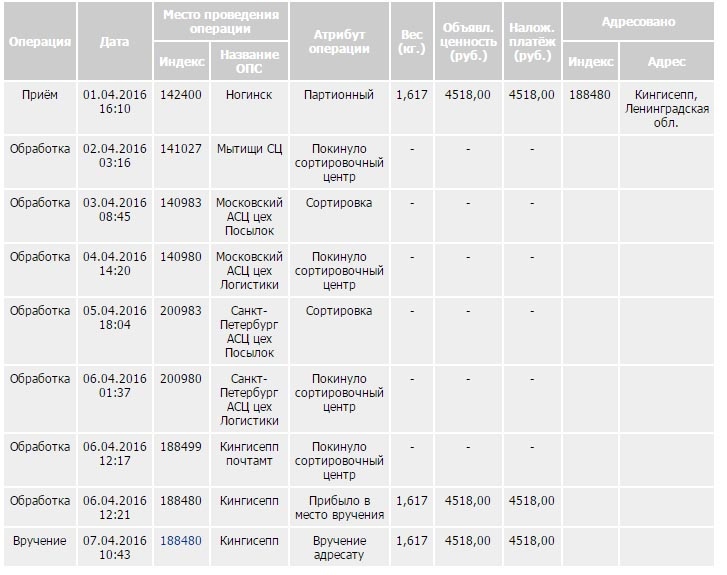Select the Налож. платёж (руб.) header
The width and height of the screenshot is (727, 575).
coord(532,41)
